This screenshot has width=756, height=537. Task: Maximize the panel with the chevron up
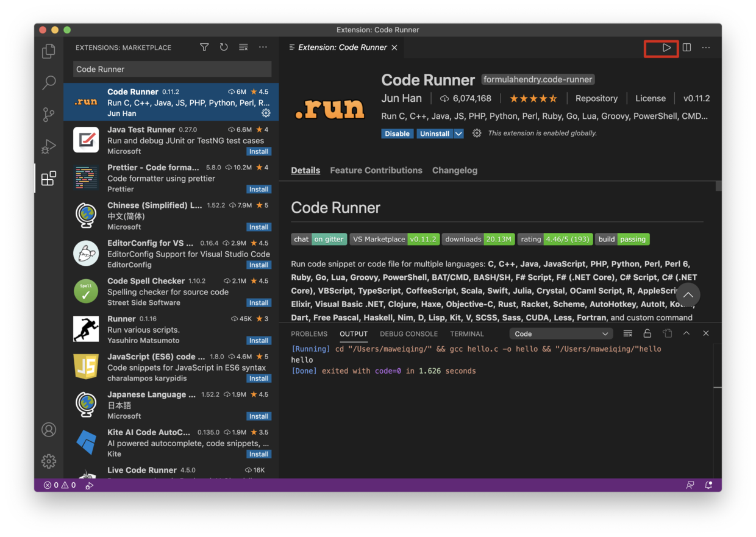686,333
